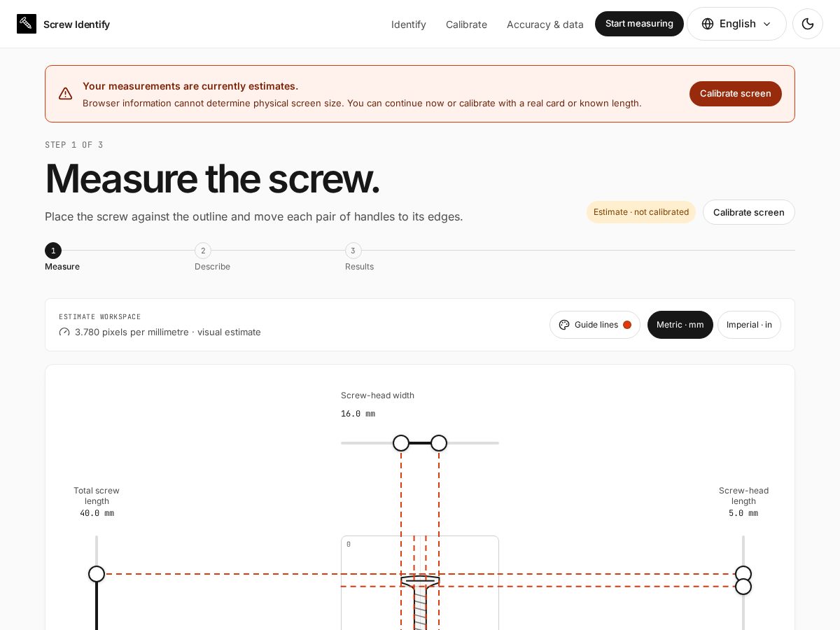Select the Imperial · in unit toggle
Viewport: 840px width, 630px height.
pyautogui.click(x=749, y=325)
